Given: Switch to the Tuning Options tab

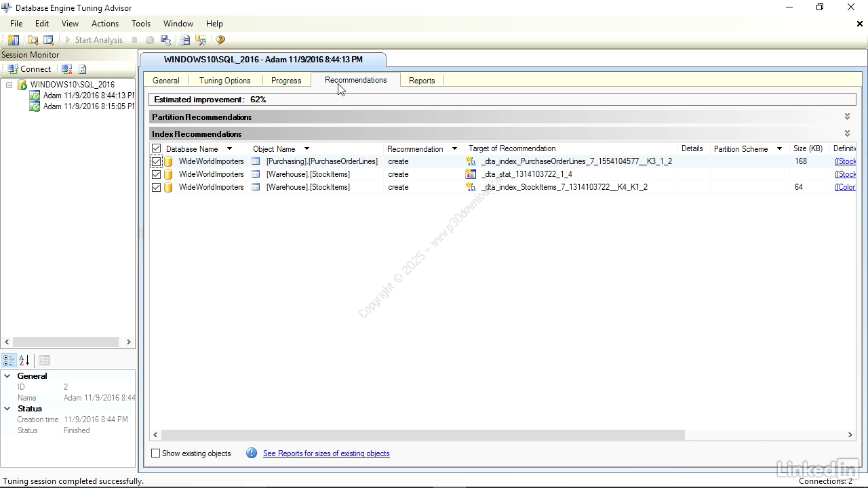Looking at the screenshot, I should click(x=225, y=81).
